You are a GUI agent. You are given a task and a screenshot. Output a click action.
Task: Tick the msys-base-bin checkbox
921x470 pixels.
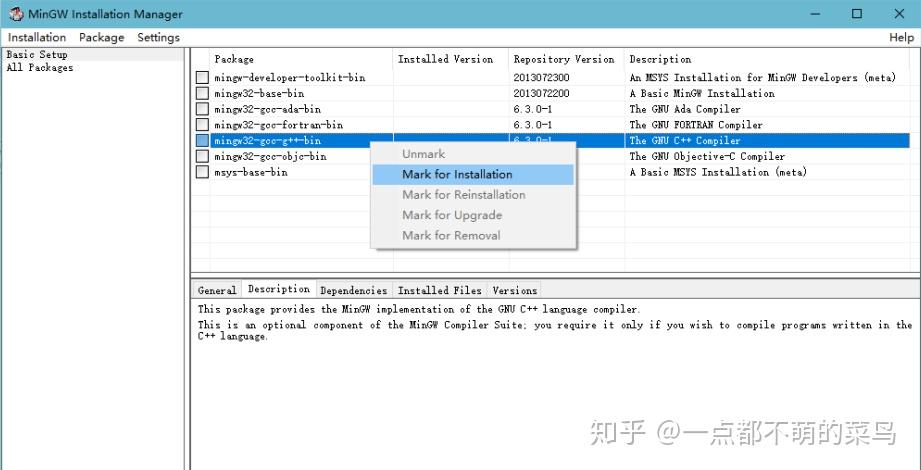pyautogui.click(x=202, y=172)
